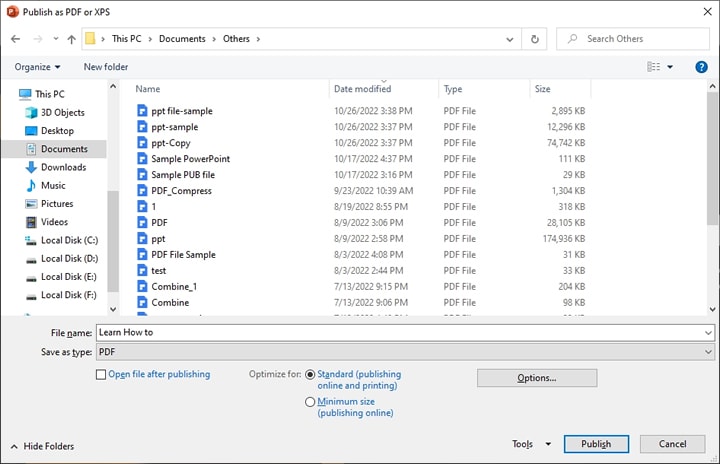720x464 pixels.
Task: Enable Open file after publishing checkbox
Action: (x=100, y=375)
